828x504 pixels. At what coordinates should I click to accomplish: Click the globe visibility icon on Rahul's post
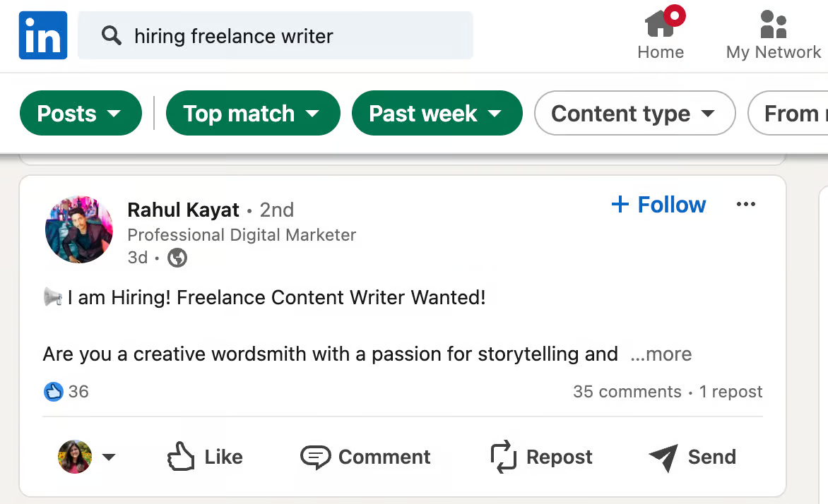point(177,258)
